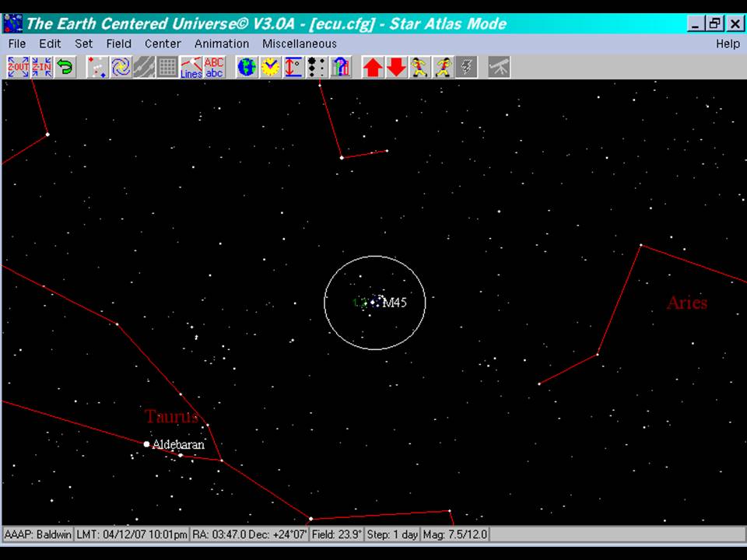Expand the Field menu
Viewport: 747px width, 560px height.
click(x=119, y=44)
